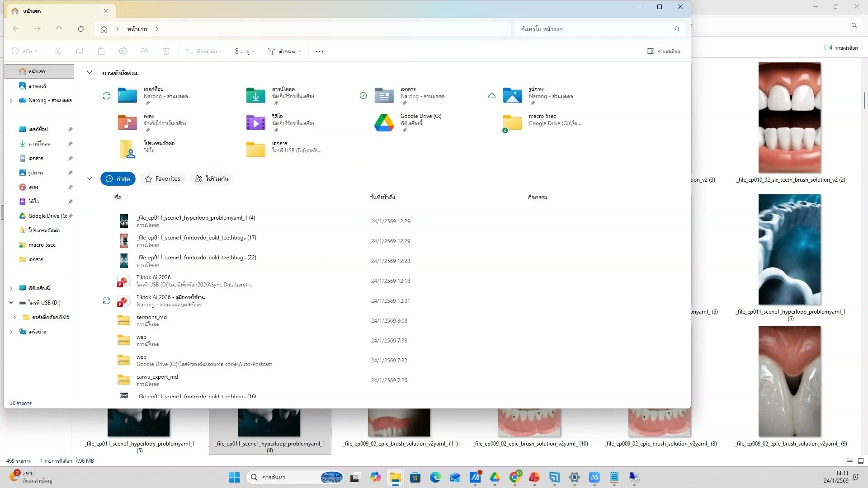This screenshot has width=868, height=488.
Task: Open File Explorer from the taskbar
Action: click(396, 478)
